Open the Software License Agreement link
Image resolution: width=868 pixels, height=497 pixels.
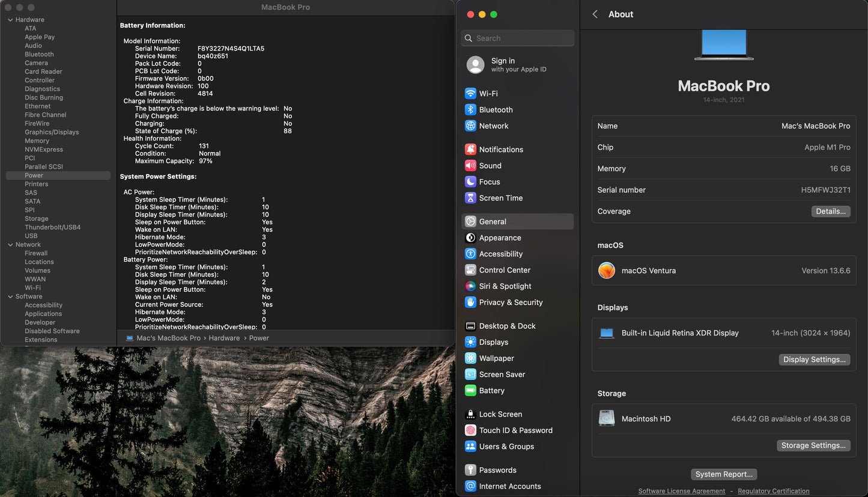681,491
